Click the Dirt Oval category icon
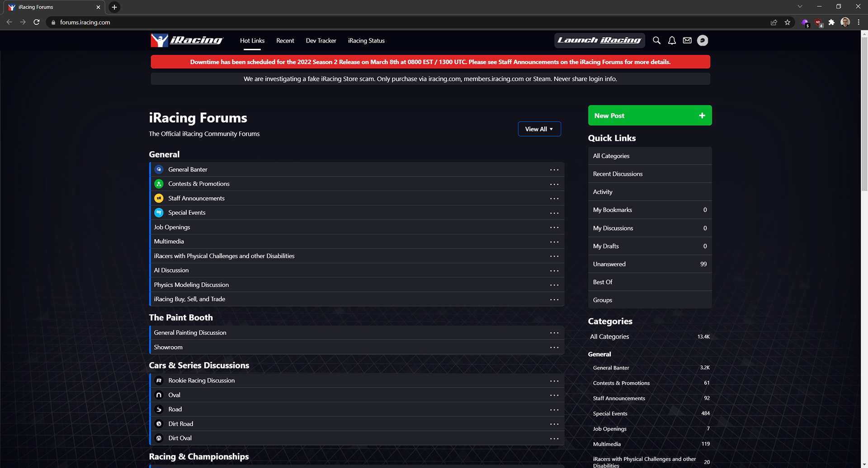 pyautogui.click(x=159, y=438)
